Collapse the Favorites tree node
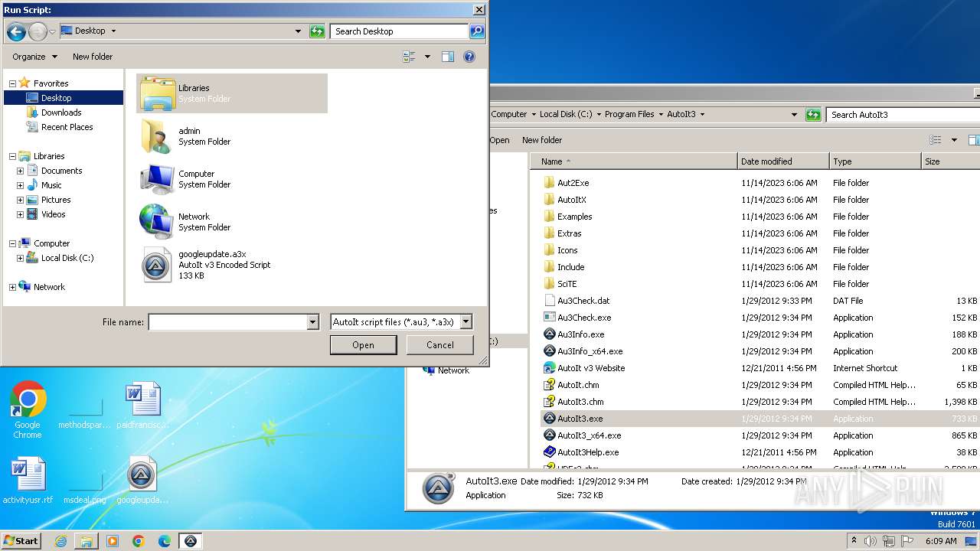 (x=12, y=83)
